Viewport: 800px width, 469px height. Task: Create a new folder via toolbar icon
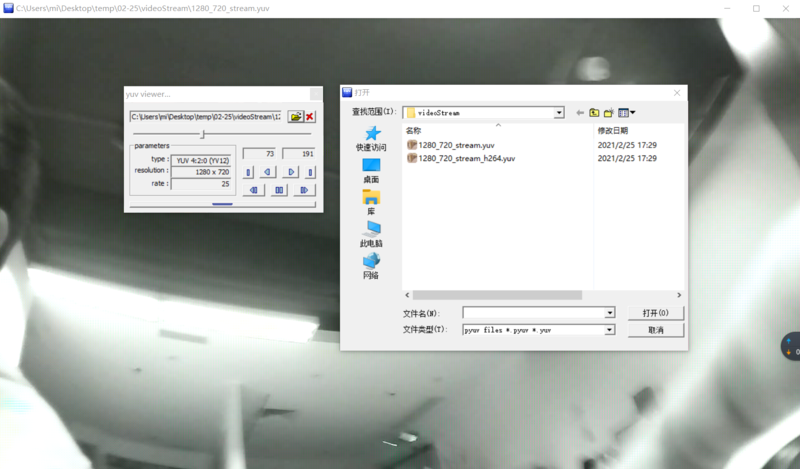(608, 113)
